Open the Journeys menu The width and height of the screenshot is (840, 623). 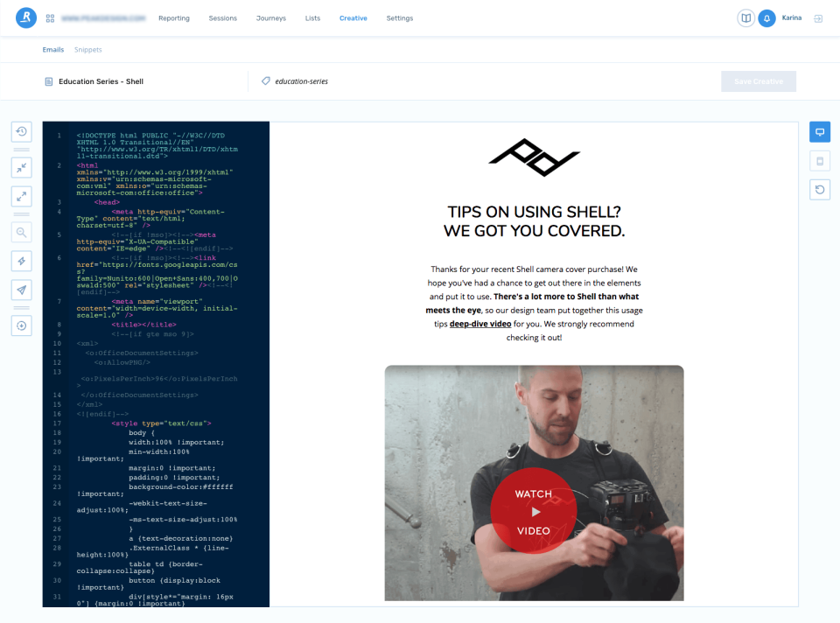click(x=271, y=18)
